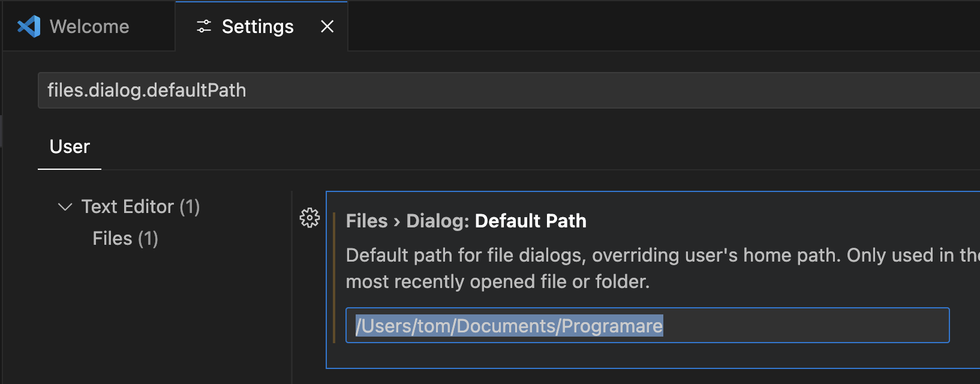Switch to the Welcome tab
This screenshot has width=980, height=384.
(89, 26)
